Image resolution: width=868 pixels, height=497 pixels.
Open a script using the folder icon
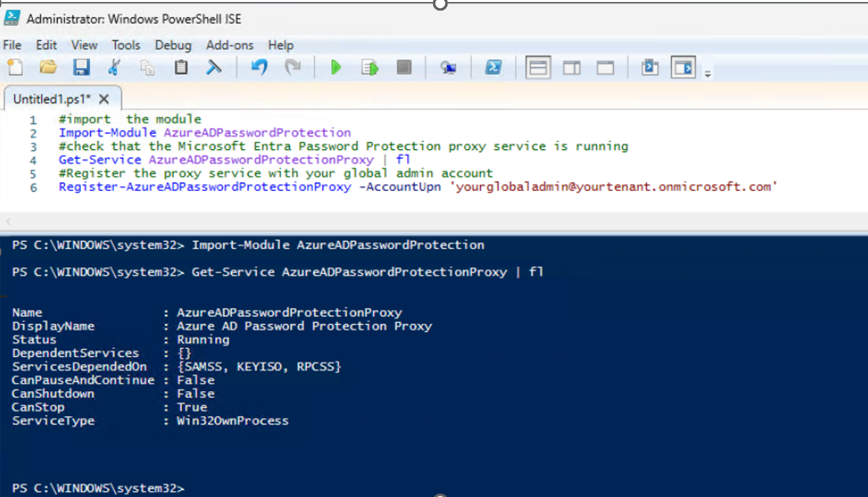[x=48, y=67]
